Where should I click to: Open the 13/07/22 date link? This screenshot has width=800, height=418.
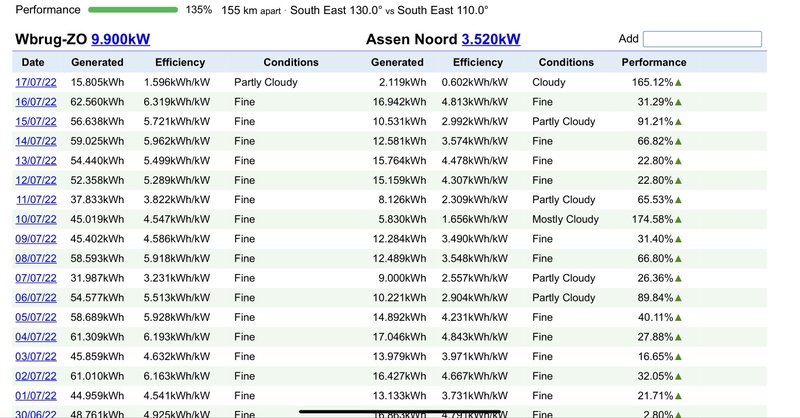36,161
